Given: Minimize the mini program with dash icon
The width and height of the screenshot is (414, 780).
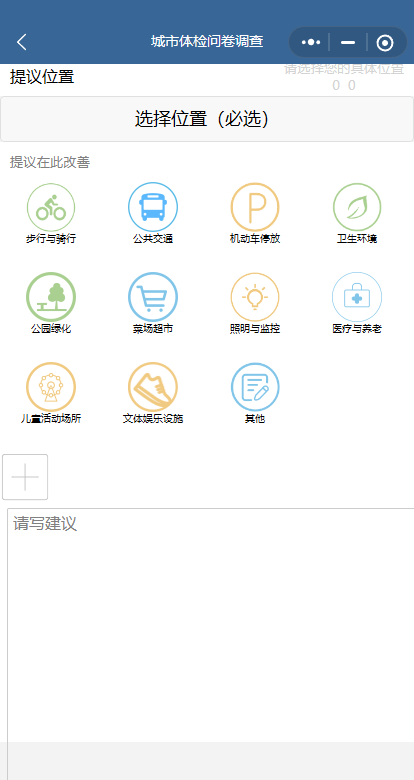Looking at the screenshot, I should 348,42.
